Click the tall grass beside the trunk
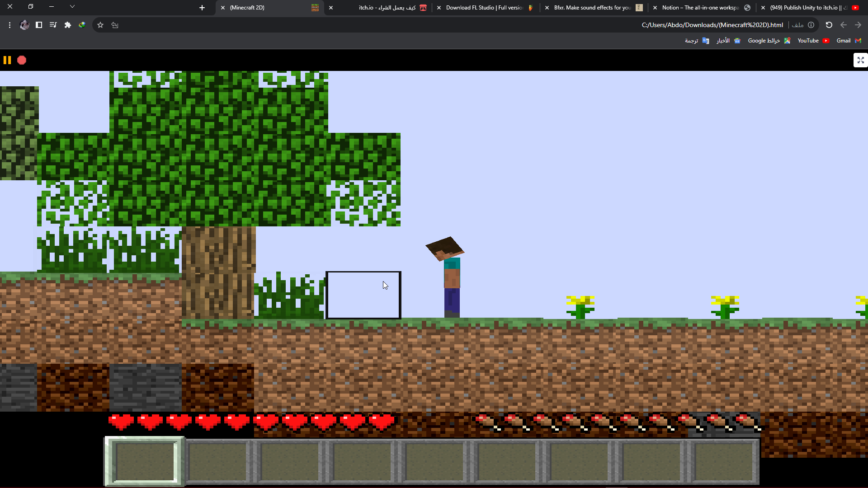868x488 pixels. coord(289,296)
